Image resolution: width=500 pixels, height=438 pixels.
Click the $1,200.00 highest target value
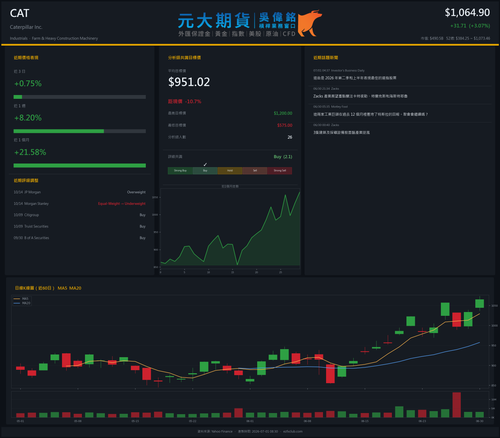coord(283,113)
